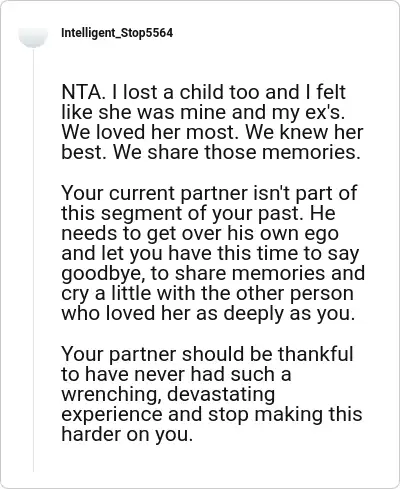Open the Intelligent_Stop5564 user profile
This screenshot has height=489, width=400.
coord(117,33)
